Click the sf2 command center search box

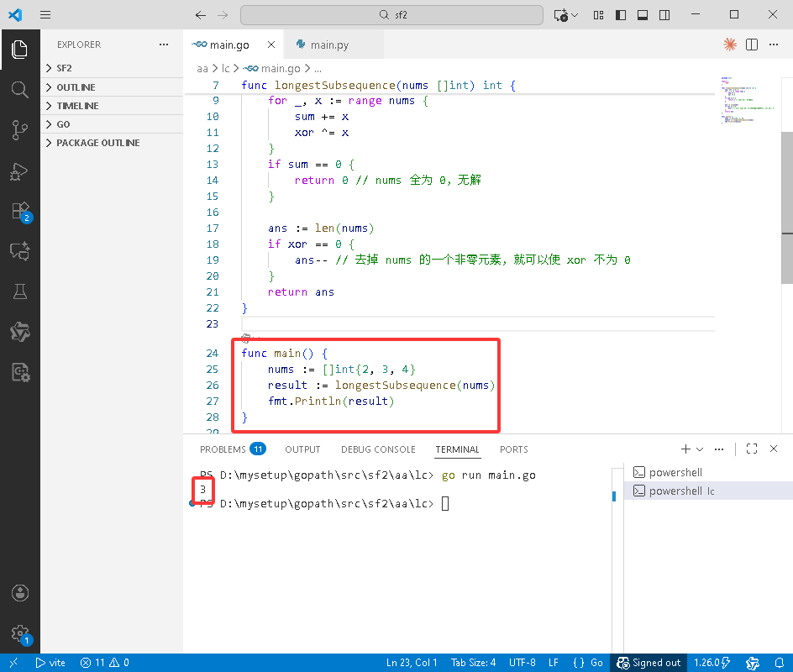(391, 15)
